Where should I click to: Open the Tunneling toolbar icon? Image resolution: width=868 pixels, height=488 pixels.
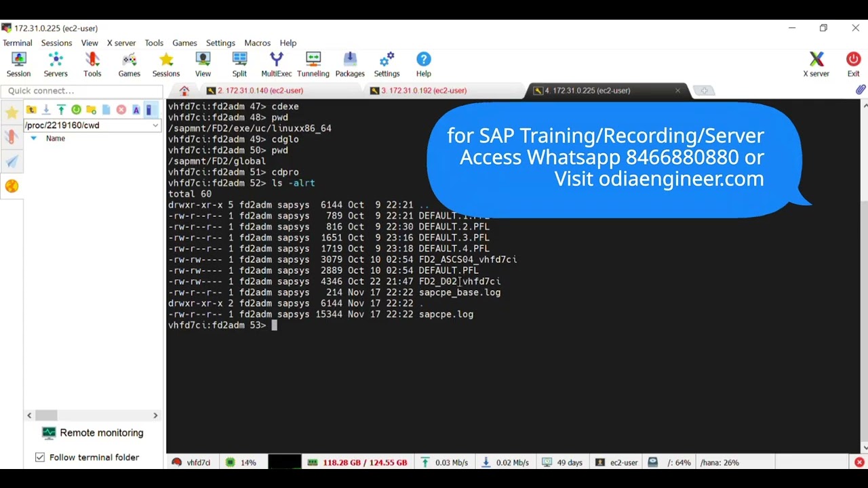(x=313, y=65)
